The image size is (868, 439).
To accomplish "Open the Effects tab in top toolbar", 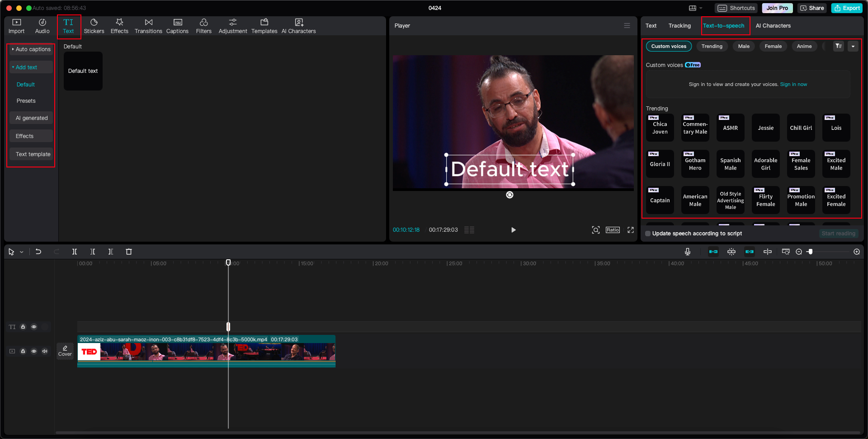I will [119, 26].
